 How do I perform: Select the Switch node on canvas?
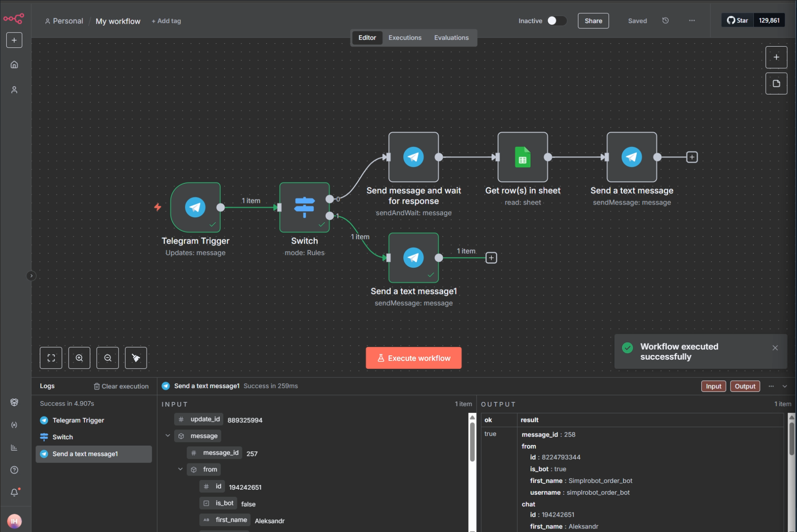click(x=304, y=207)
